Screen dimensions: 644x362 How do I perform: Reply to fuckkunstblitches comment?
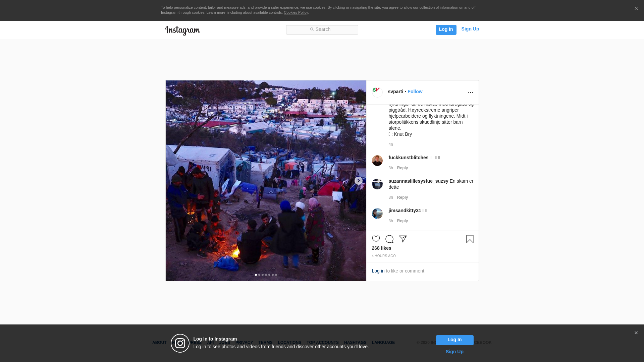pos(402,168)
